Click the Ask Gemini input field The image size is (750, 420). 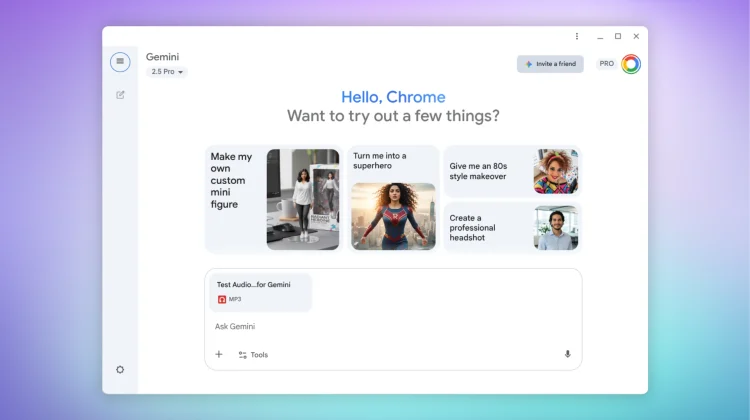pos(390,326)
